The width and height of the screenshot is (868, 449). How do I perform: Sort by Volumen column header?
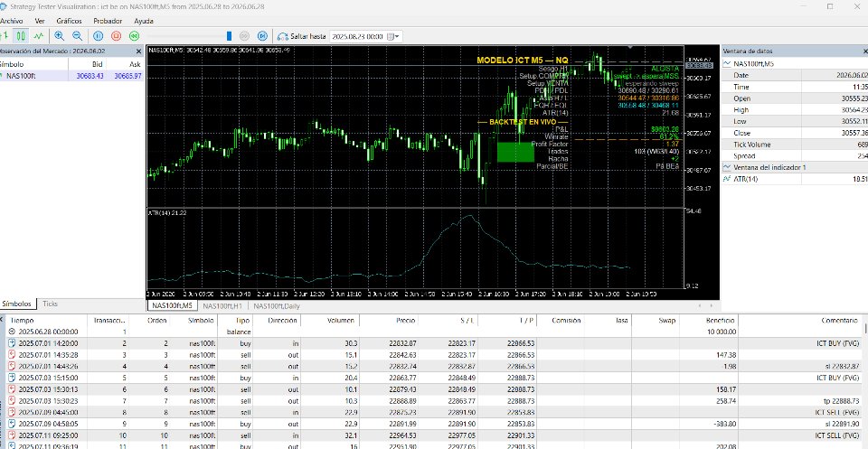click(342, 320)
